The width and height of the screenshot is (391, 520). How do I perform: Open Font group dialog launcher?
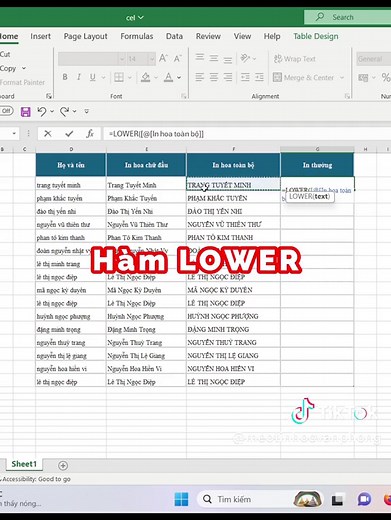(184, 96)
